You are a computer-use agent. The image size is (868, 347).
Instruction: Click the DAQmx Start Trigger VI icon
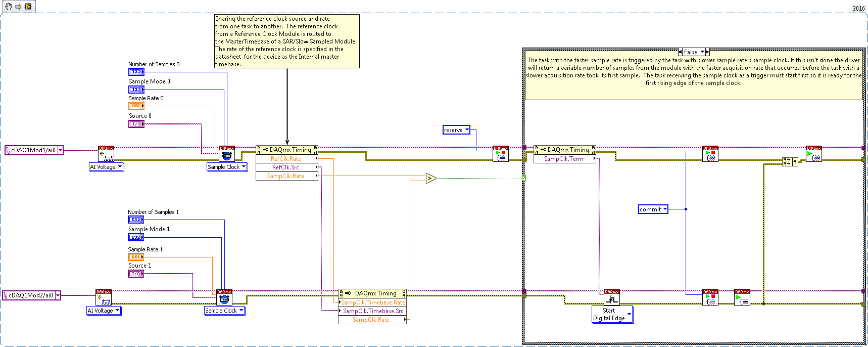click(x=611, y=297)
